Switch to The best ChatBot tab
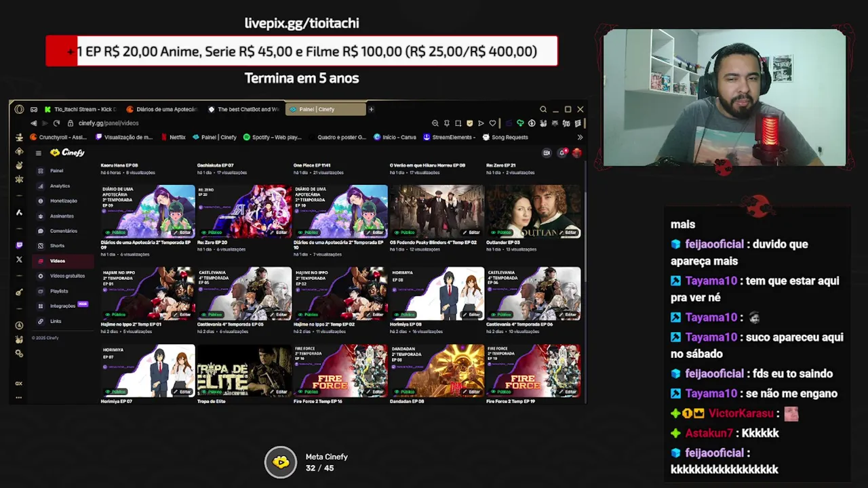This screenshot has height=488, width=868. [x=243, y=109]
